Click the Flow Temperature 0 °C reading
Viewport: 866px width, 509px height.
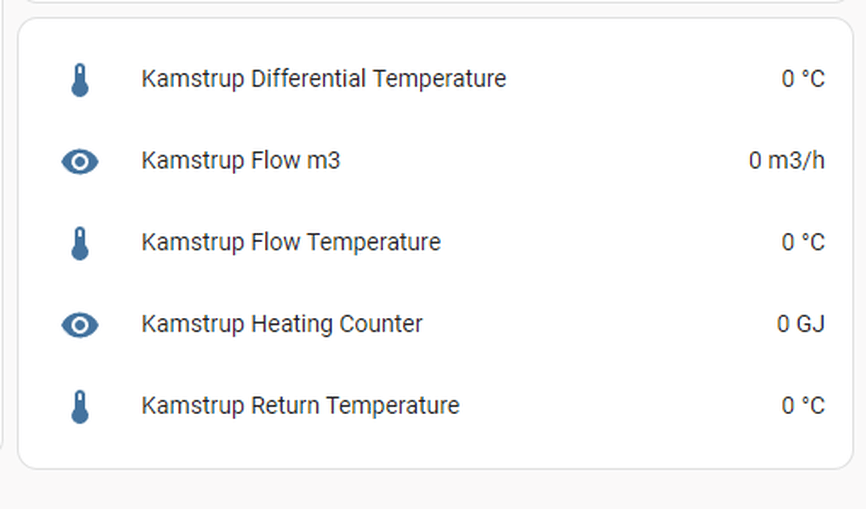click(803, 242)
